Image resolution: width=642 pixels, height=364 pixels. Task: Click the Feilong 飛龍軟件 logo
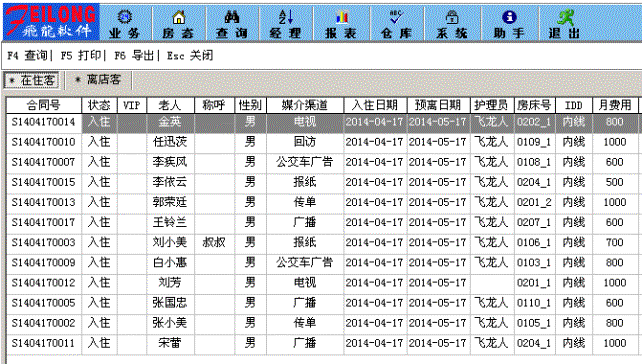(51, 22)
